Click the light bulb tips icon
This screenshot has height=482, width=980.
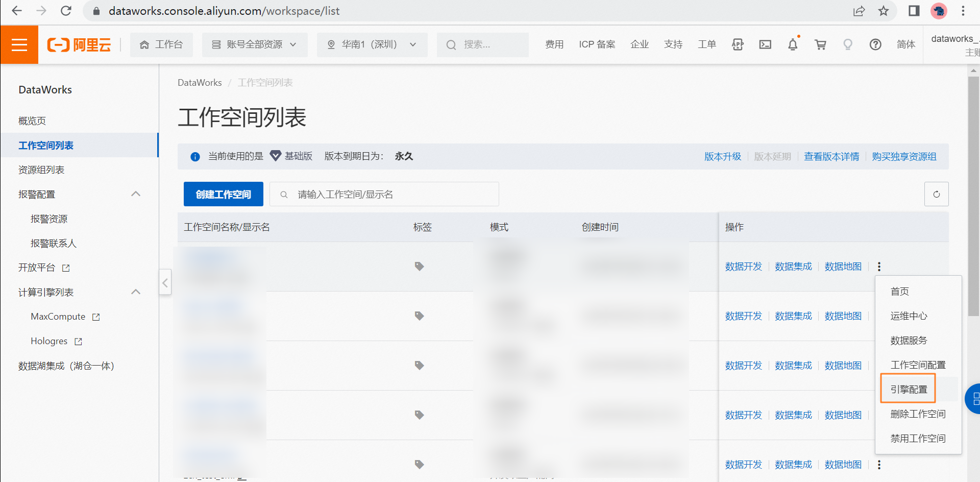click(x=848, y=45)
